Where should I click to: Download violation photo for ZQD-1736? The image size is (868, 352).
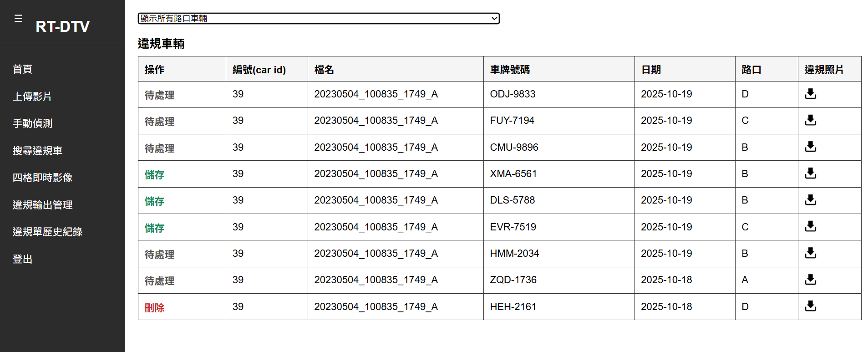point(810,280)
